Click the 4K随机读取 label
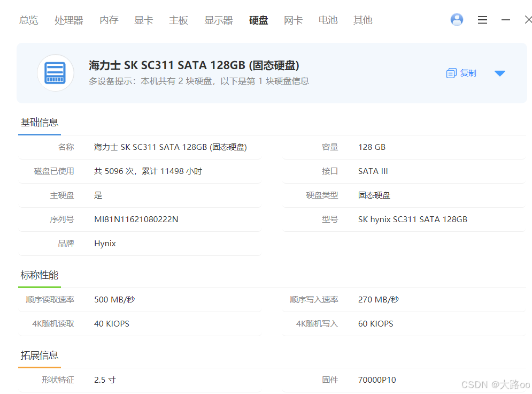Image resolution: width=532 pixels, height=394 pixels. tap(53, 324)
